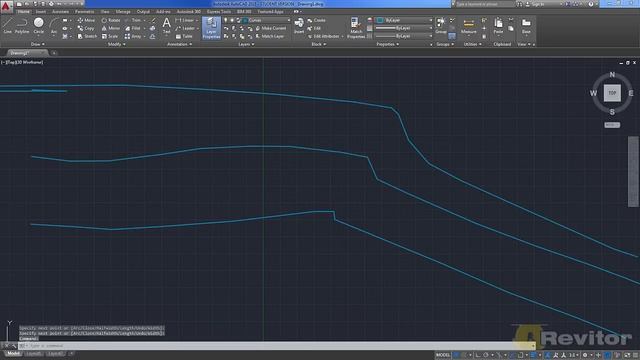Click the Scale tool

pyautogui.click(x=110, y=36)
